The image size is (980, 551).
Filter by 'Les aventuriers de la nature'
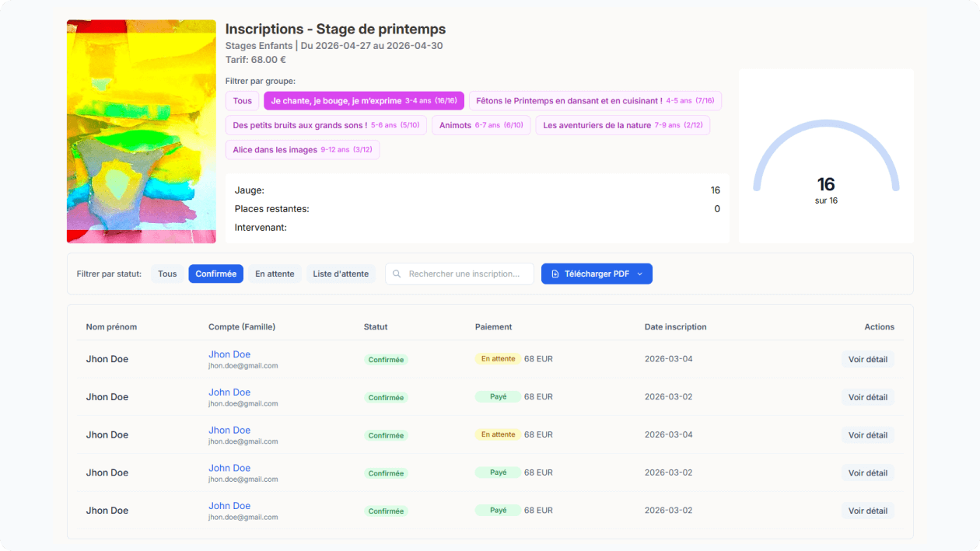[622, 125]
